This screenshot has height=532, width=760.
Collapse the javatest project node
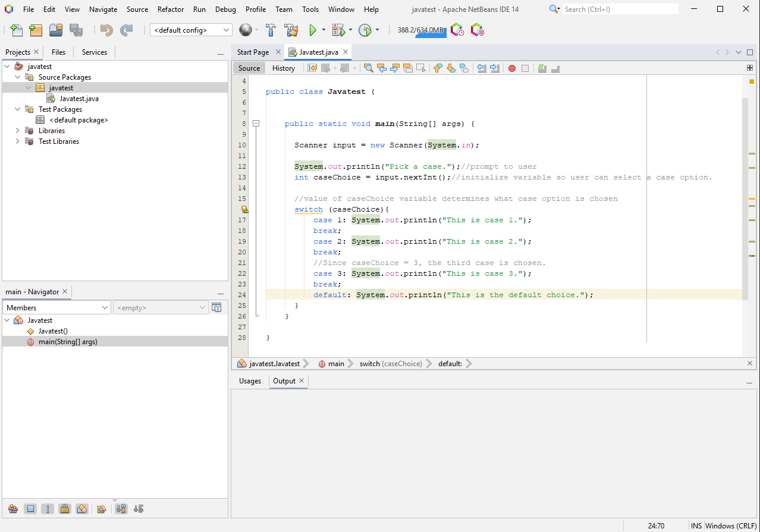[x=7, y=67]
